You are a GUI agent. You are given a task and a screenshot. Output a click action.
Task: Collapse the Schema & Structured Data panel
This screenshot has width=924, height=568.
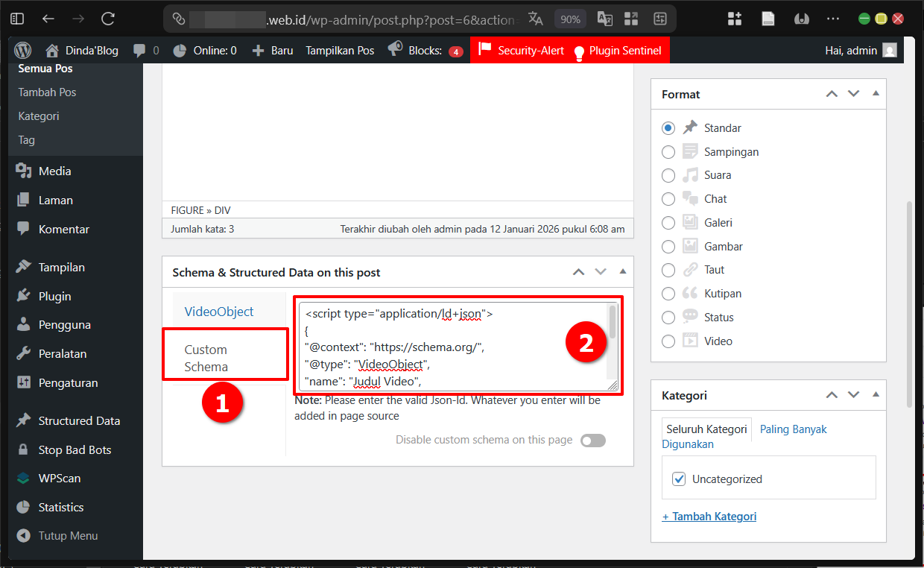[623, 271]
